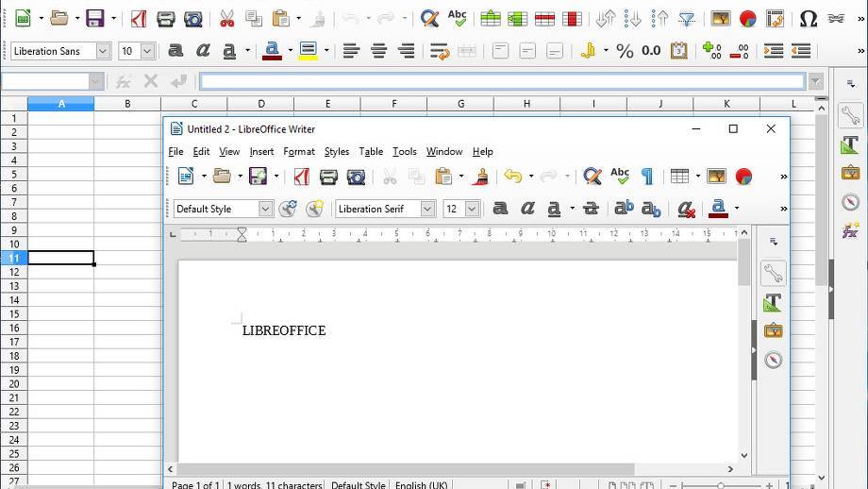Click the Calc formula input line
This screenshot has width=868, height=489.
tap(502, 82)
